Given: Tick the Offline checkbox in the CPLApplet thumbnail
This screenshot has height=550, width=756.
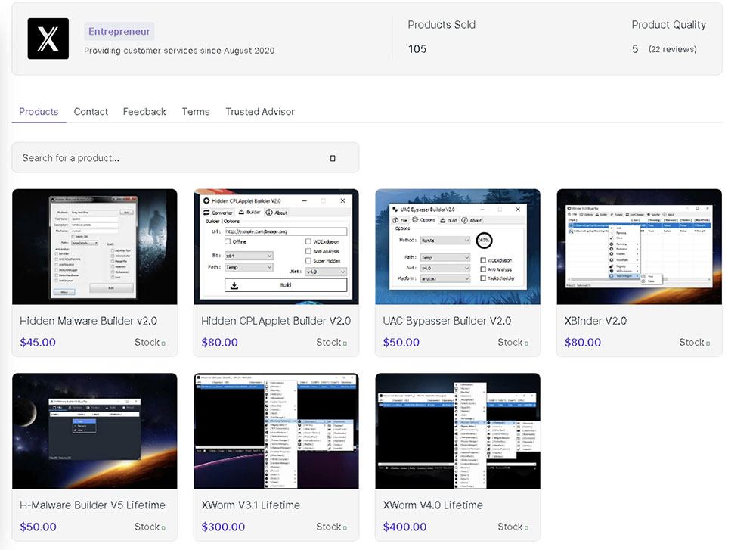Looking at the screenshot, I should click(229, 242).
